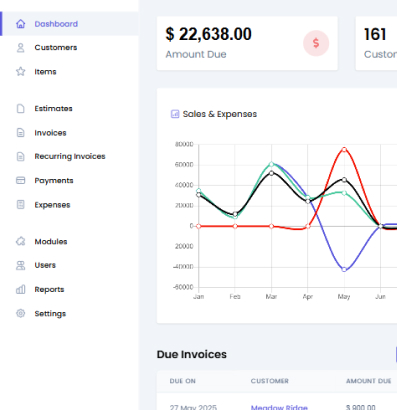This screenshot has width=397, height=410.
Task: Open the 161 customers card
Action: [376, 43]
